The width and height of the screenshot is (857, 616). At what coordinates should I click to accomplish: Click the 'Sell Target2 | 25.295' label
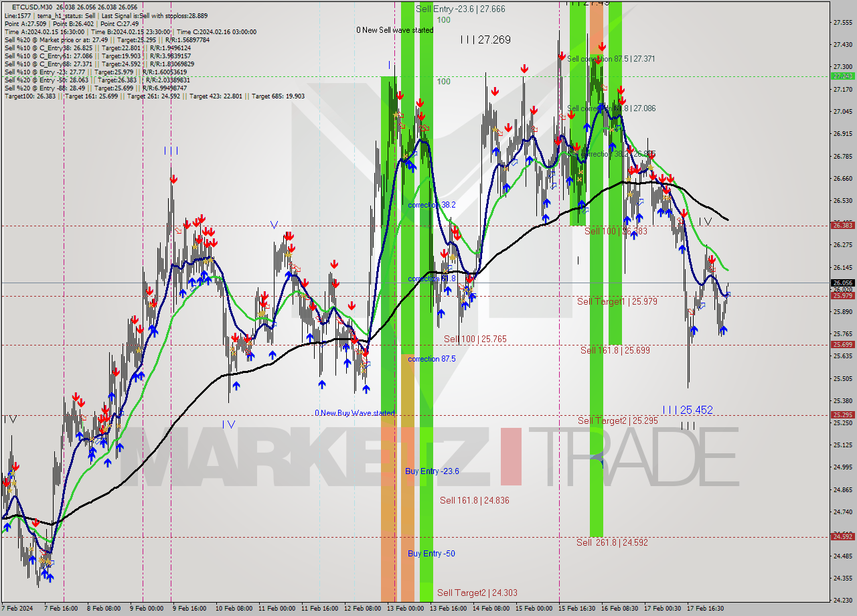[x=618, y=420]
